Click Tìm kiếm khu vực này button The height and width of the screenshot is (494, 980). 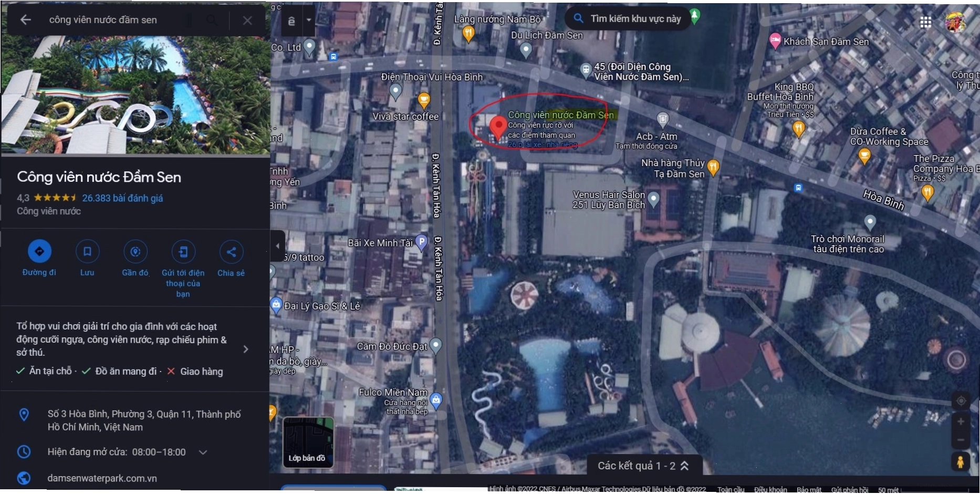click(x=628, y=19)
